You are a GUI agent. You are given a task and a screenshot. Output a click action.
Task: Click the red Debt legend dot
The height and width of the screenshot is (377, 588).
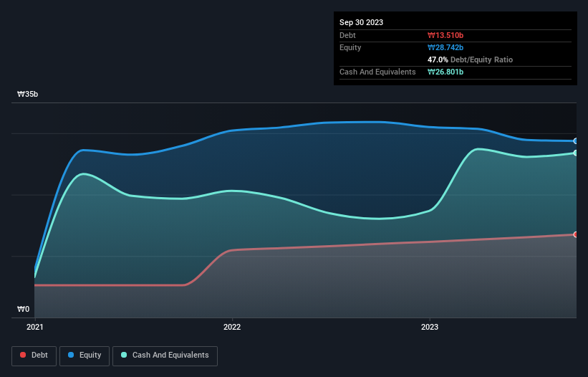coord(23,355)
